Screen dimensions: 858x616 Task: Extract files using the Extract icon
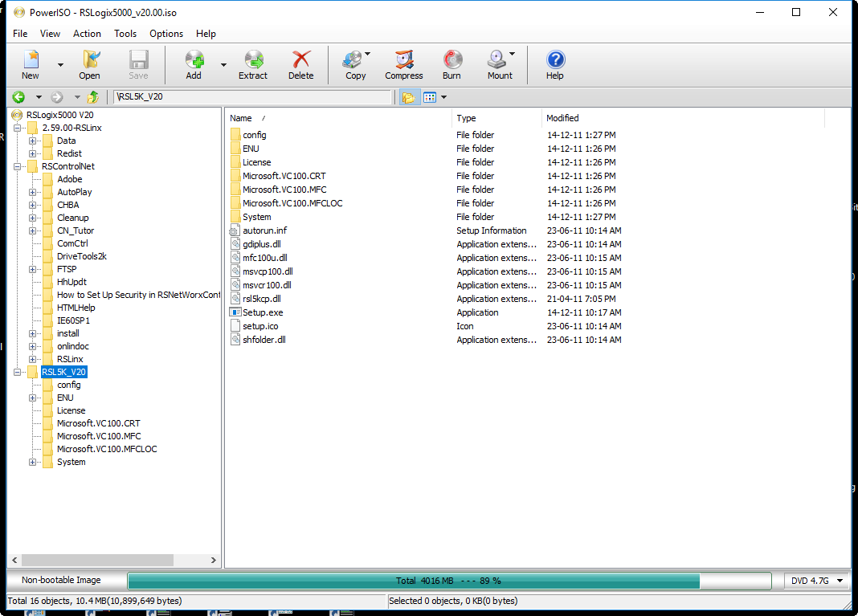pyautogui.click(x=253, y=59)
